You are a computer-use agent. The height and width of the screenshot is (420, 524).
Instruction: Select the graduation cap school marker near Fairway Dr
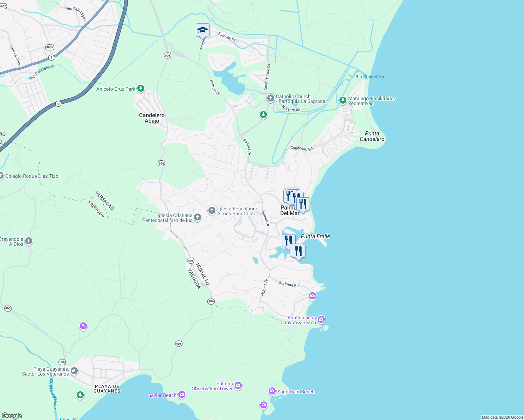pyautogui.click(x=202, y=30)
